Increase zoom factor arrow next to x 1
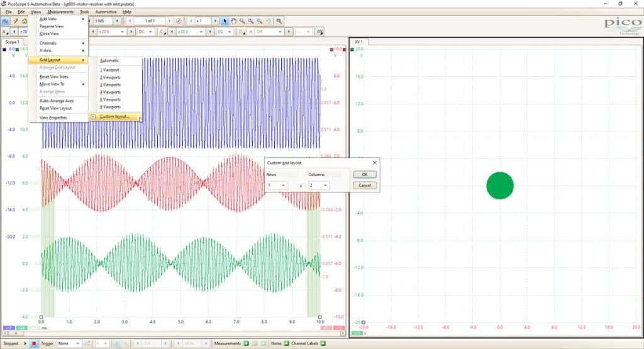Viewport: 644px width, 349px height. click(x=215, y=21)
